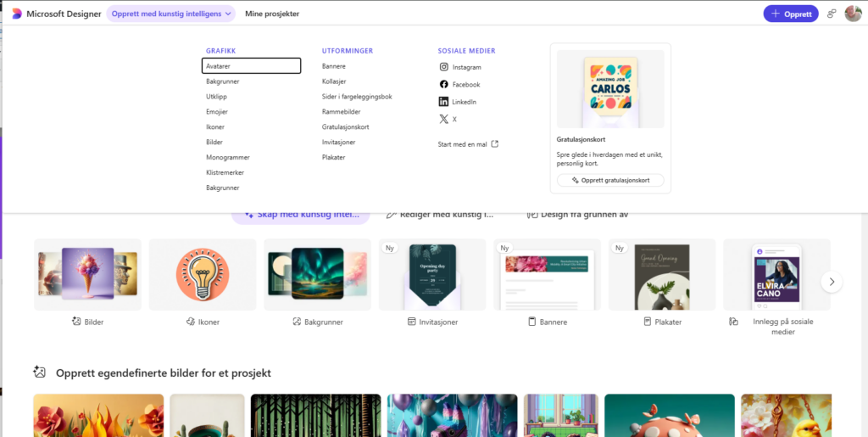Click the X social media icon

click(443, 120)
